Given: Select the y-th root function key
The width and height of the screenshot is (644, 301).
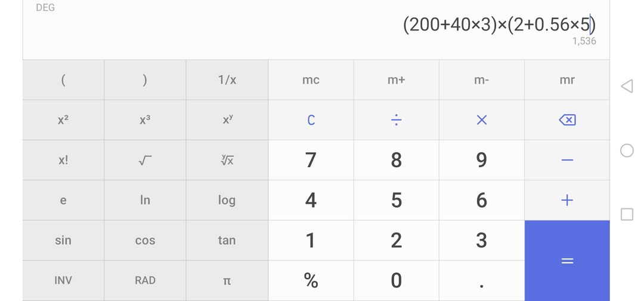Looking at the screenshot, I should [227, 160].
